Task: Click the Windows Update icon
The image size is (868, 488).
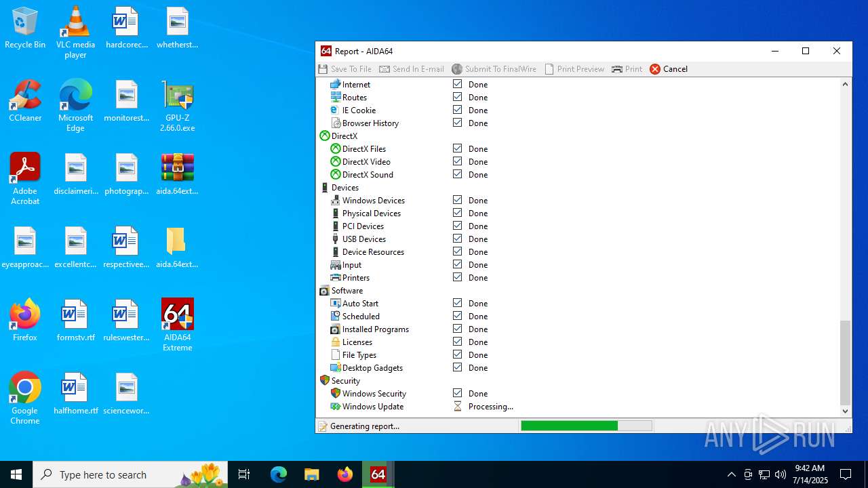Action: tap(335, 407)
